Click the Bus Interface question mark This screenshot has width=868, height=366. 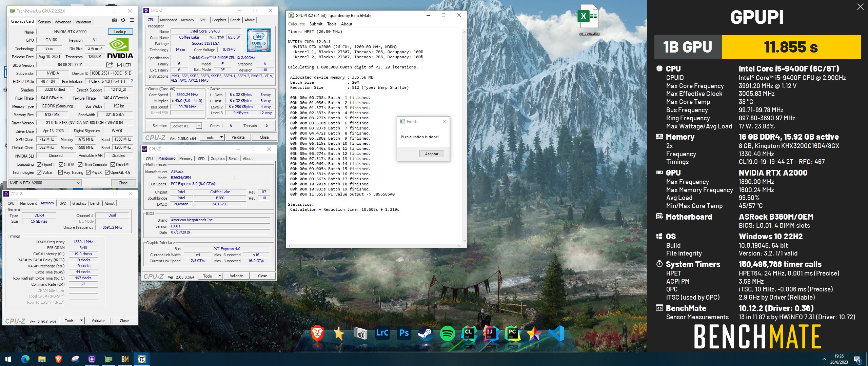pos(132,81)
